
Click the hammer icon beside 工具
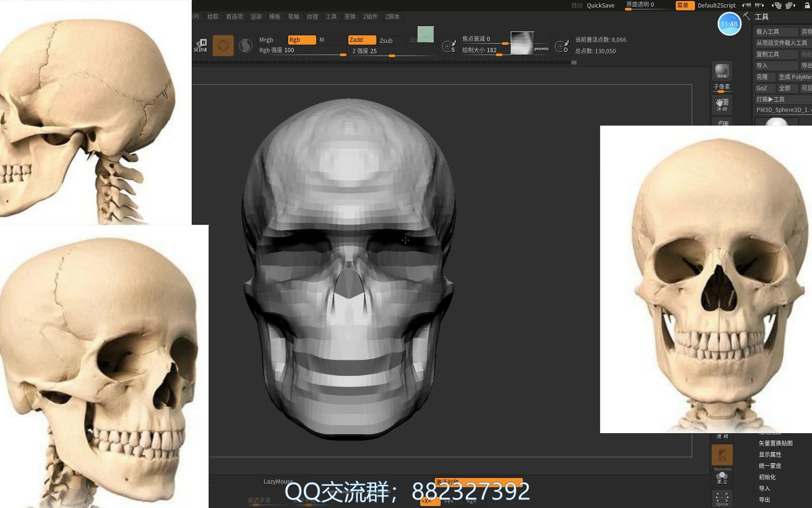point(747,16)
